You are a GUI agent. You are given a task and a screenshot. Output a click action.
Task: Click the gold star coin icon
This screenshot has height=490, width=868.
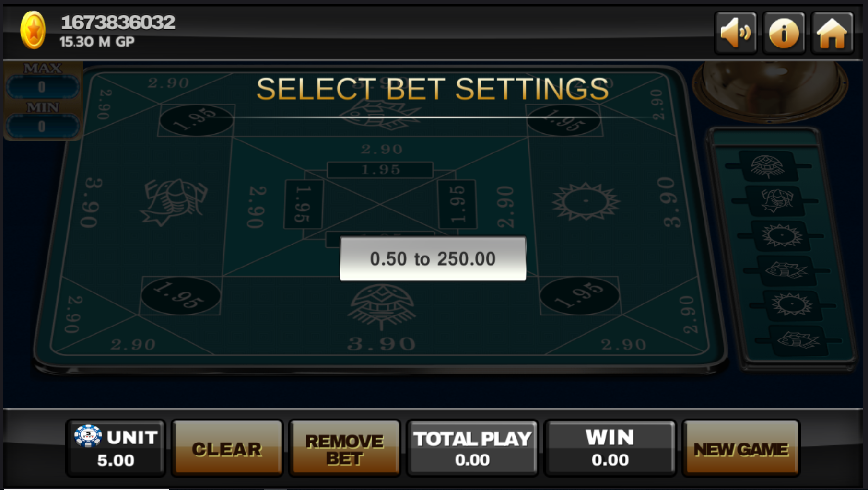pos(33,30)
